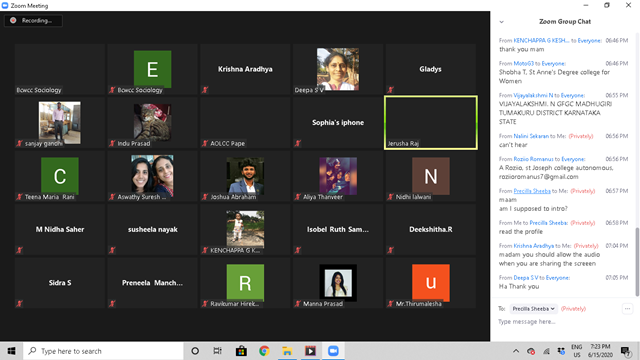Click muted mic icon on Sophia's iphone tile

coord(298,143)
